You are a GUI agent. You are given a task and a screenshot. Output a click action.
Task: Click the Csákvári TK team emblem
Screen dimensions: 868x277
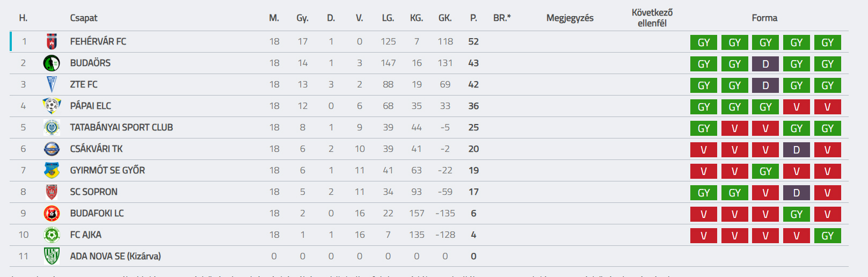pyautogui.click(x=52, y=149)
